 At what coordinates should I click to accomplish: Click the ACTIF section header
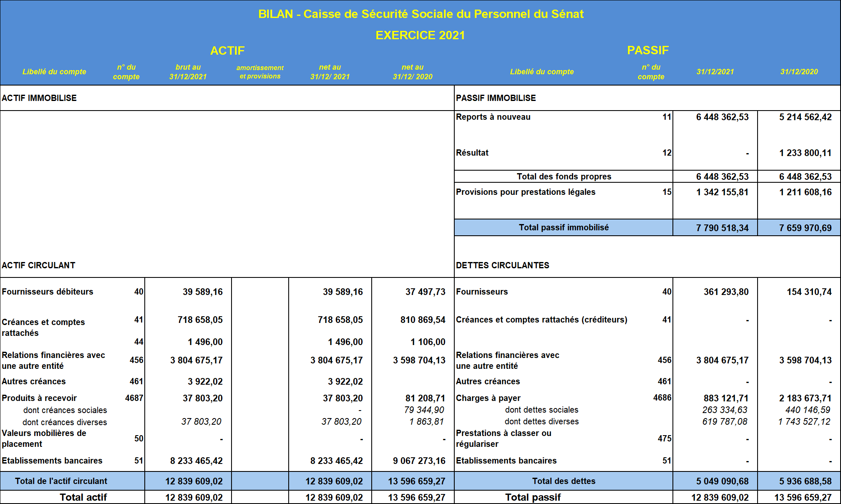(x=227, y=51)
